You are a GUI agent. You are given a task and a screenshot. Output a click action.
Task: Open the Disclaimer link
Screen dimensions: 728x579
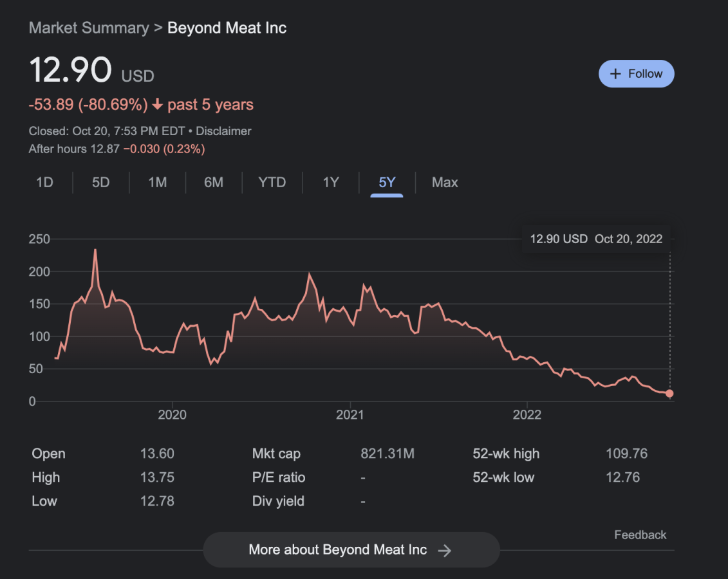click(223, 131)
